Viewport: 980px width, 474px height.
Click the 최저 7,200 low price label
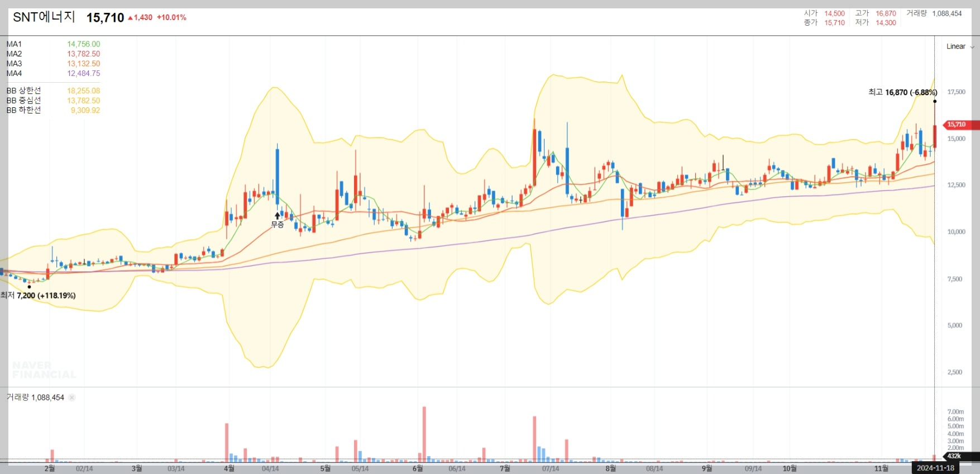click(x=39, y=295)
